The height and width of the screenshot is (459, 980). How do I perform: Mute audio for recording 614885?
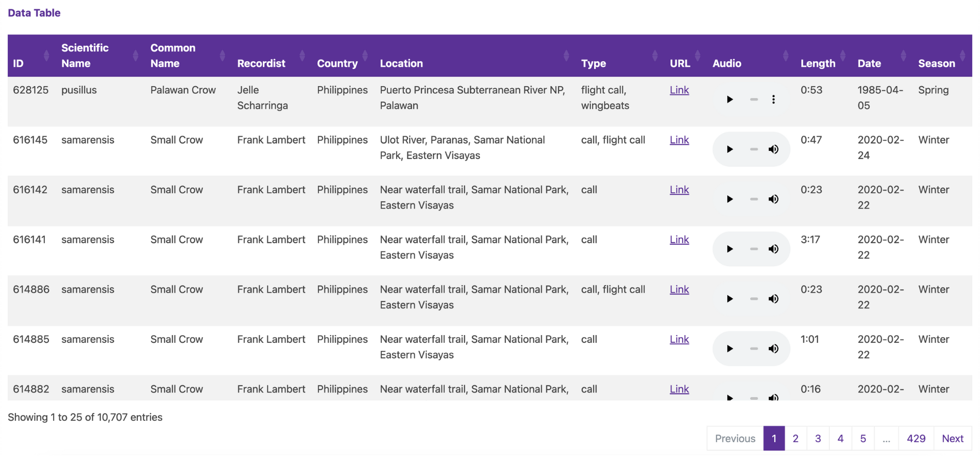tap(773, 349)
